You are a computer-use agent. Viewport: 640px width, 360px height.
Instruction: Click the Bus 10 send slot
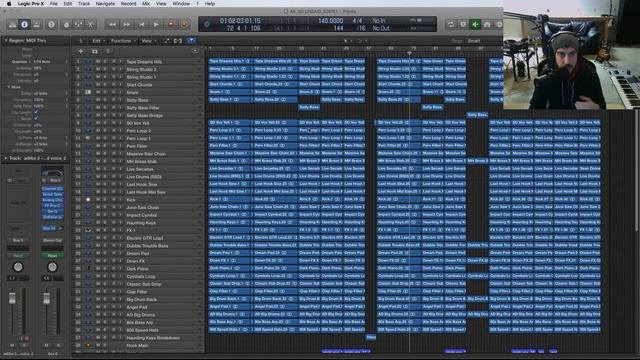point(49,229)
